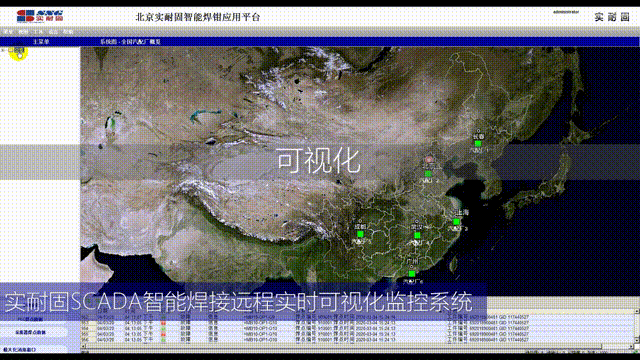640x360 pixels.
Task: Expand the main menu tree root node
Action: coord(4,50)
